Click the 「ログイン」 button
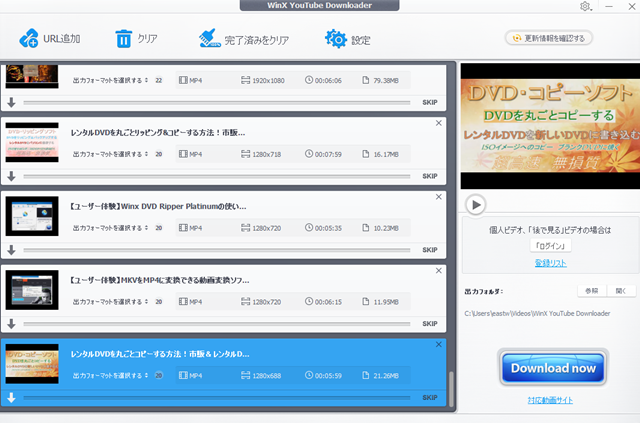Image resolution: width=640 pixels, height=423 pixels. coord(551,246)
